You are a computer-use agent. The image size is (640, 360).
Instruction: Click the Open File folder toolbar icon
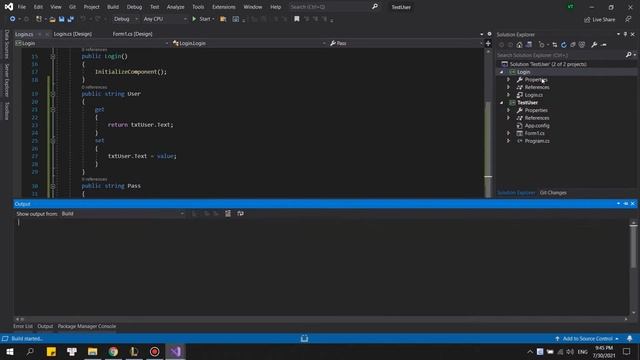point(52,19)
